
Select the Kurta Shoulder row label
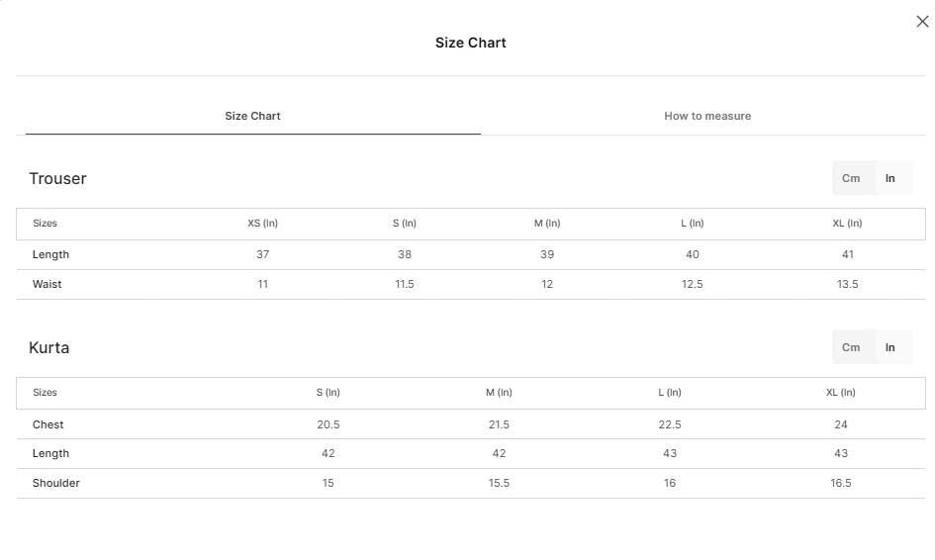click(x=56, y=483)
